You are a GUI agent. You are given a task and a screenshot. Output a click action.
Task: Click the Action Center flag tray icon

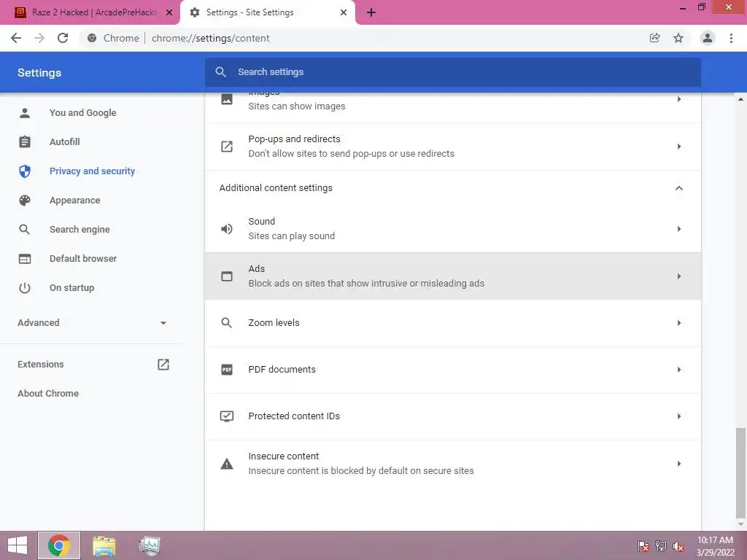pos(643,546)
